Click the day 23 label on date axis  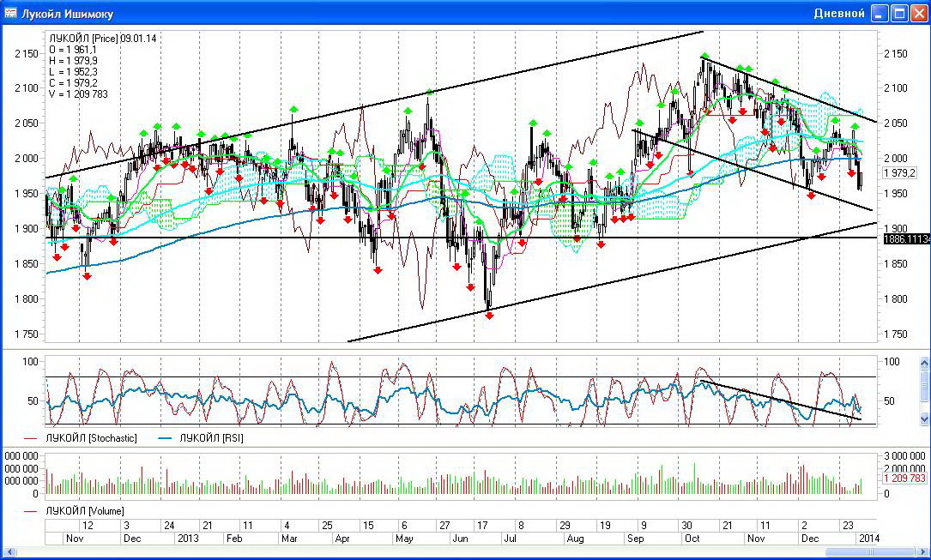(x=848, y=525)
